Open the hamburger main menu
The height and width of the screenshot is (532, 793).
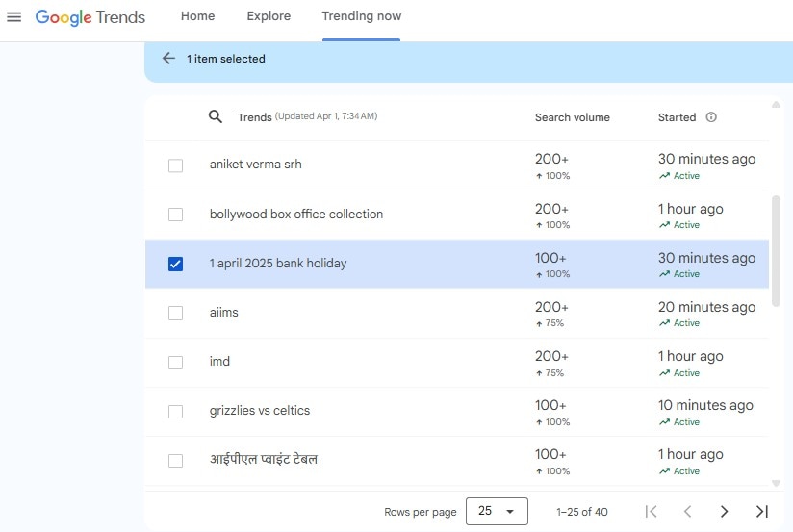(13, 17)
